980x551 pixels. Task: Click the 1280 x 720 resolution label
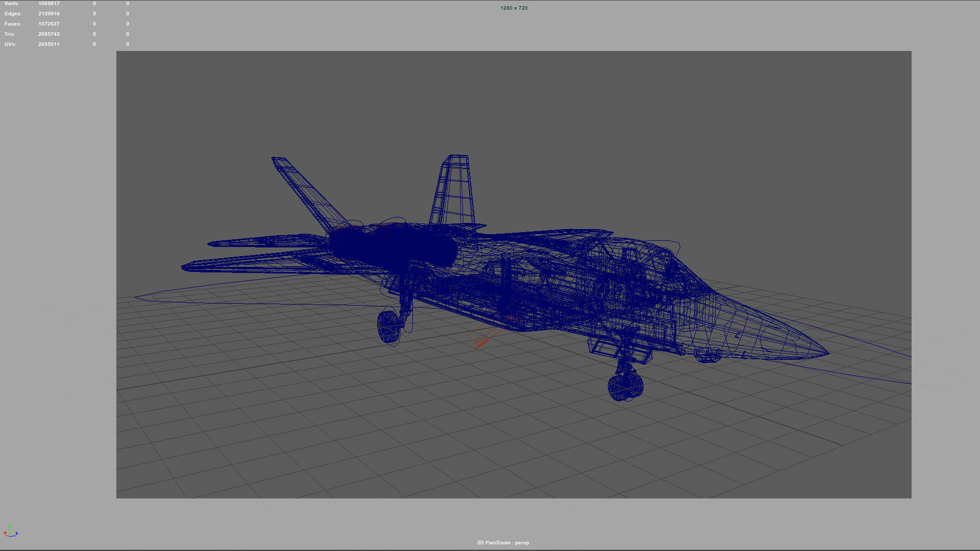pyautogui.click(x=514, y=8)
